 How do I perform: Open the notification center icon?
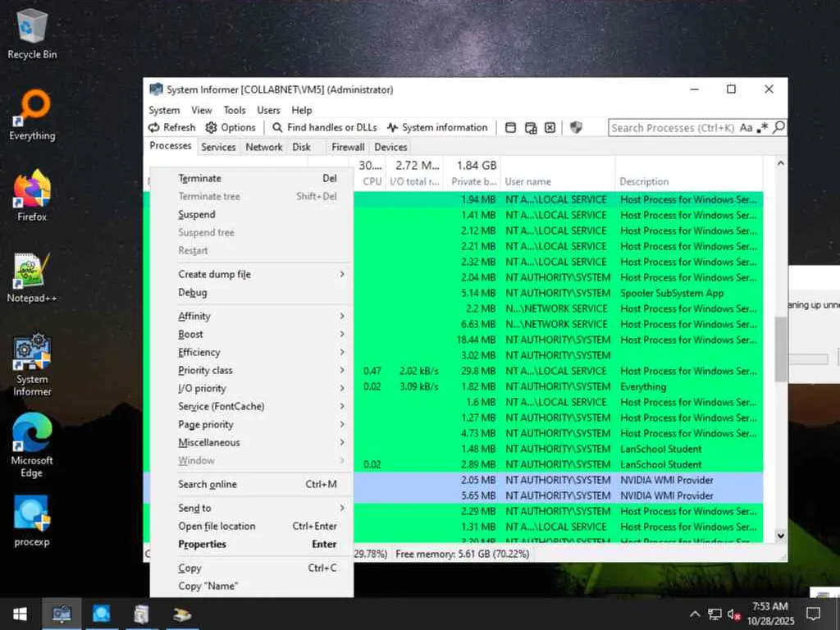(813, 614)
